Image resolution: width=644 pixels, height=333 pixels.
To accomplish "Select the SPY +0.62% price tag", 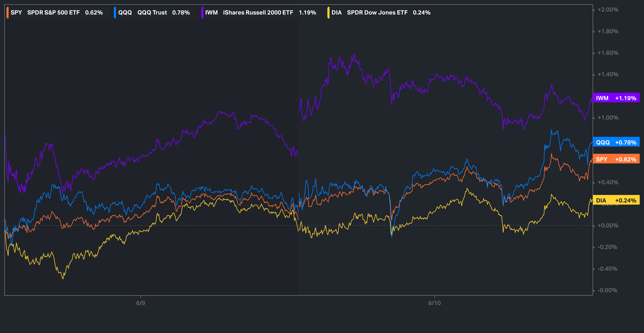I will tap(616, 159).
